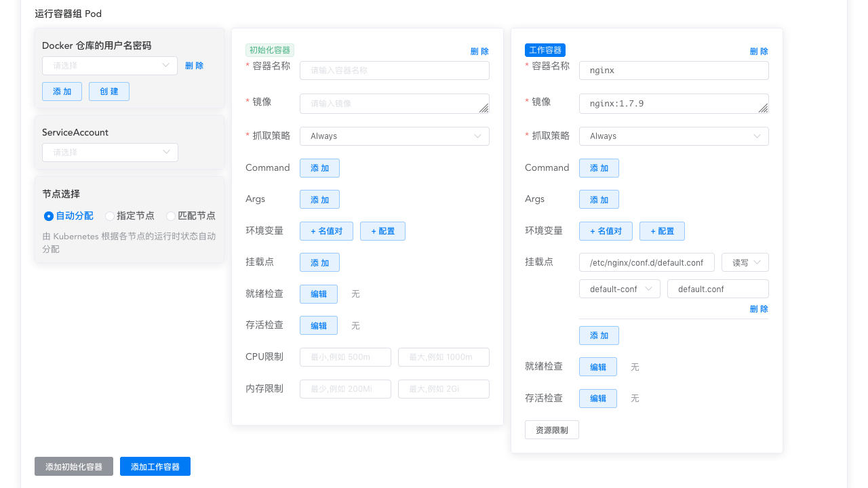The width and height of the screenshot is (868, 488).
Task: Open the 抓取策略 dropdown in the init container
Action: [394, 136]
